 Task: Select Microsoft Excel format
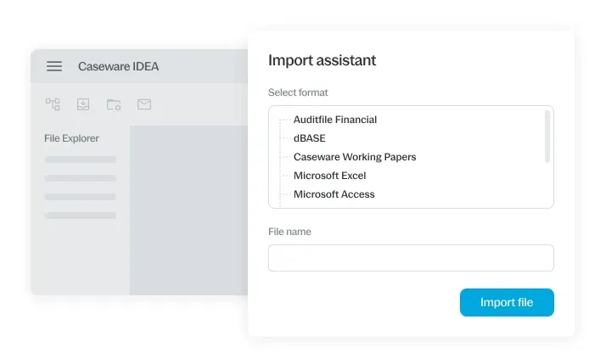tap(329, 176)
